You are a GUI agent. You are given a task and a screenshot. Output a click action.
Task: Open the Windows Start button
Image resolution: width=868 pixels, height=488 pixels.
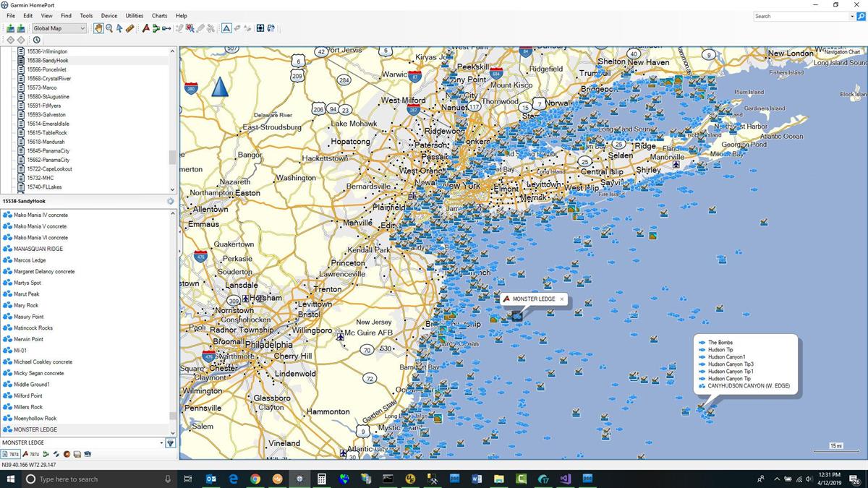coord(10,479)
